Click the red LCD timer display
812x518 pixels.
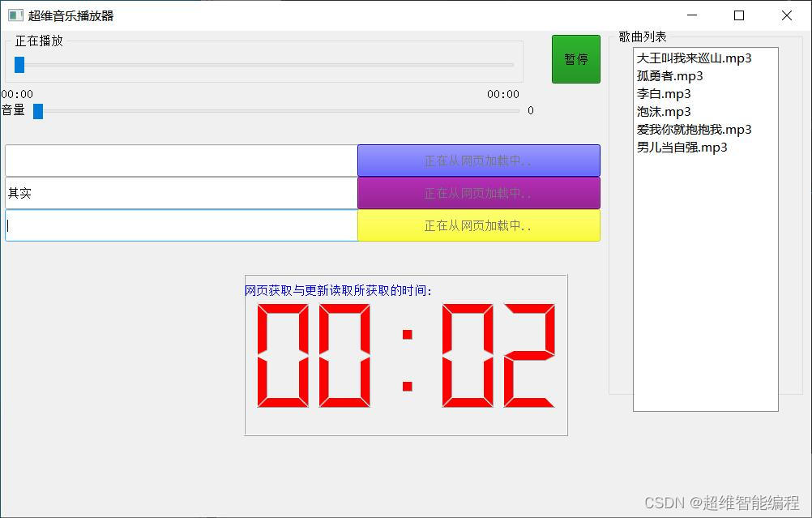[406, 355]
